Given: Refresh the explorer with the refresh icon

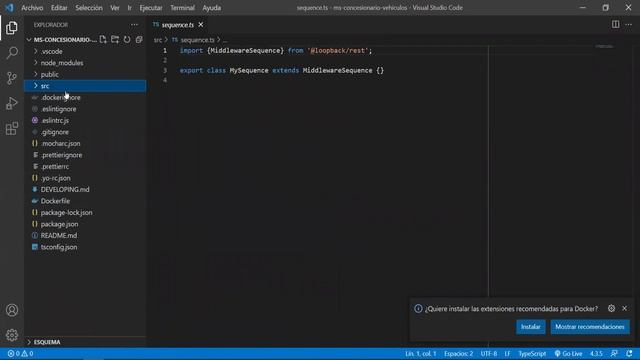Looking at the screenshot, I should [127, 40].
